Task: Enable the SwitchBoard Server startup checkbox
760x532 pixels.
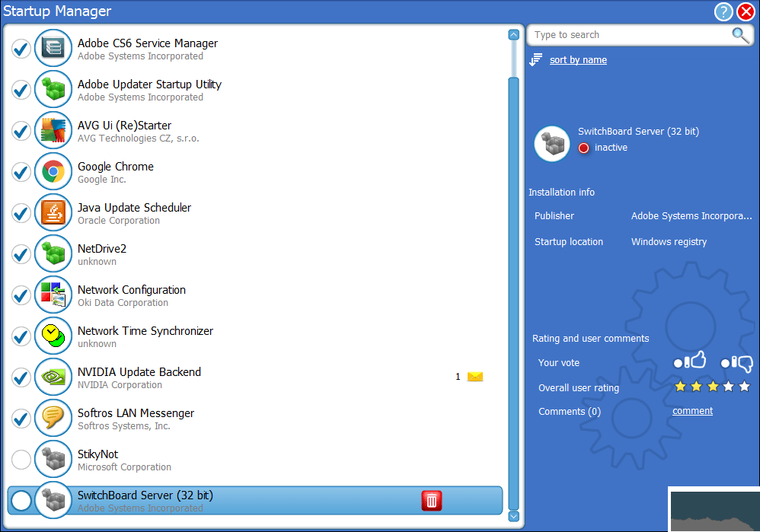Action: click(21, 500)
